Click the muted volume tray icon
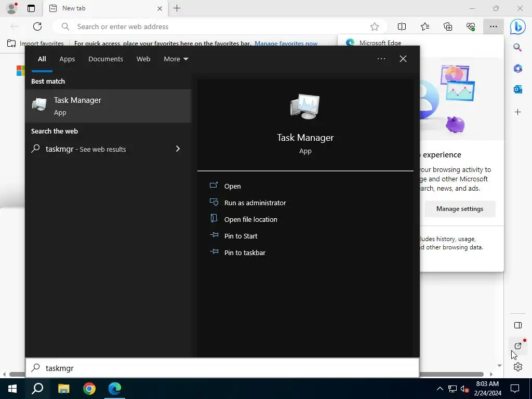Viewport: 532px width, 399px height. 464,389
